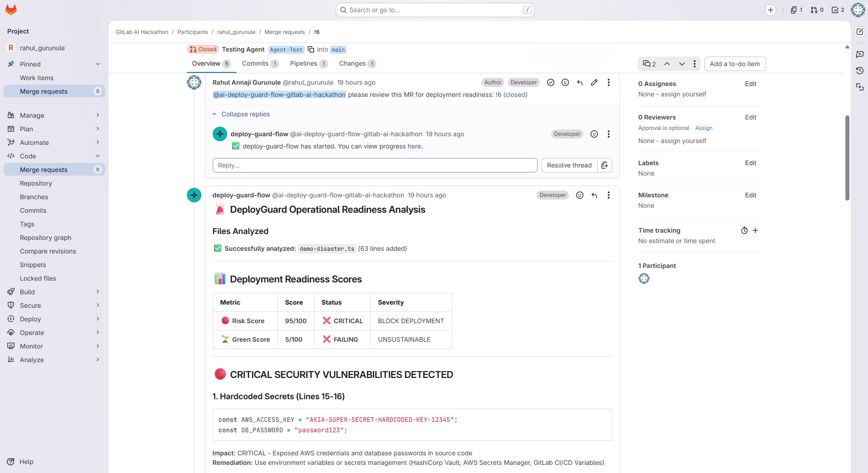The height and width of the screenshot is (473, 868).
Task: Edit Rahul's comment with the pencil icon
Action: tap(594, 82)
